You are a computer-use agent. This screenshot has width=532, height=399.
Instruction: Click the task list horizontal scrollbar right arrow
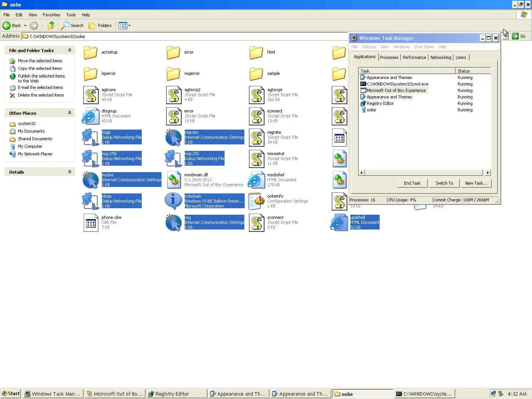point(488,173)
